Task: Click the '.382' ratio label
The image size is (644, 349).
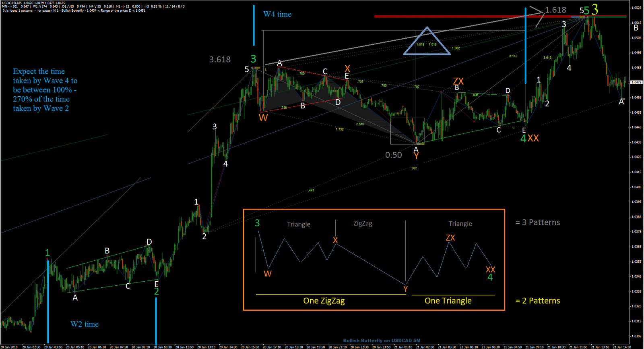Action: click(x=414, y=168)
